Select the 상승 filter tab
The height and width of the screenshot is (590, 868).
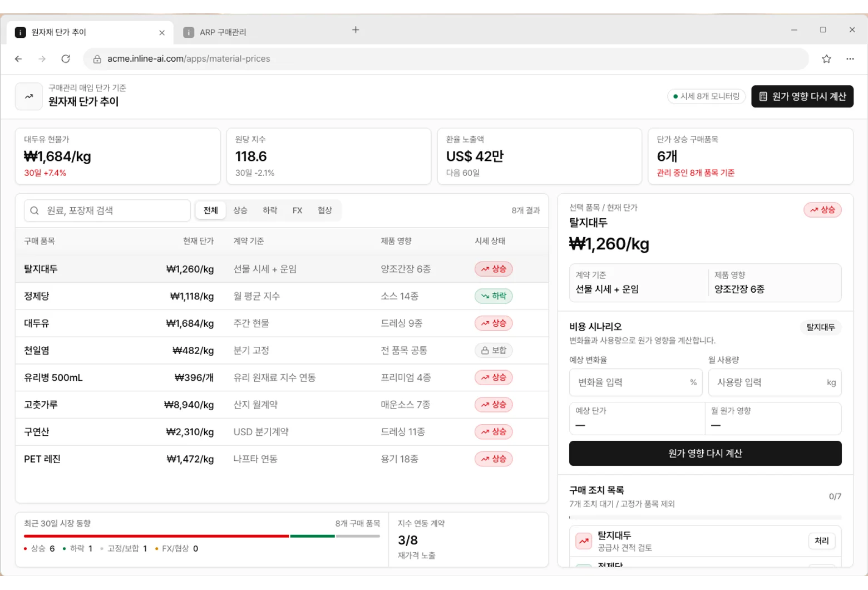(240, 210)
